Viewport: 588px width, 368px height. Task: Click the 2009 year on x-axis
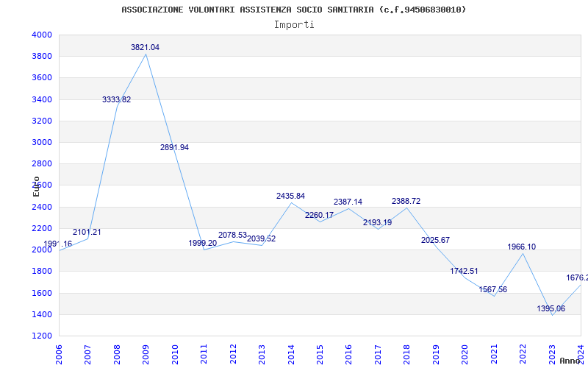(146, 352)
